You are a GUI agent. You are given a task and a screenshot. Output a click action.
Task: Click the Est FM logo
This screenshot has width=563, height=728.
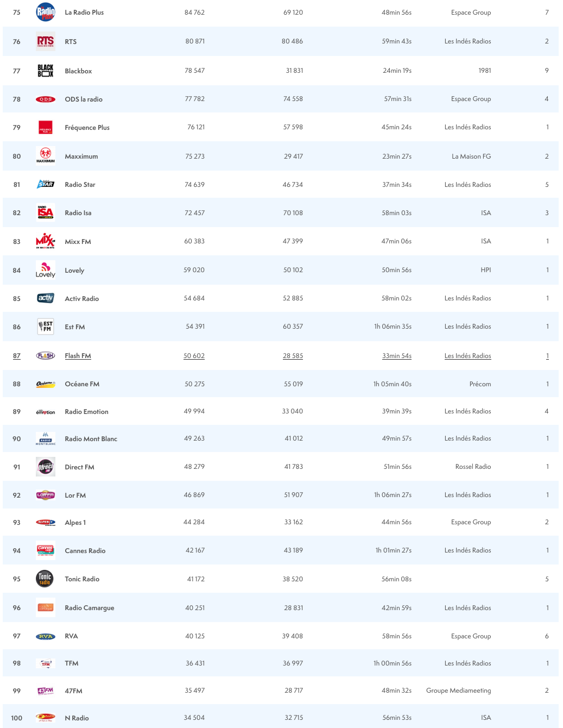[46, 326]
